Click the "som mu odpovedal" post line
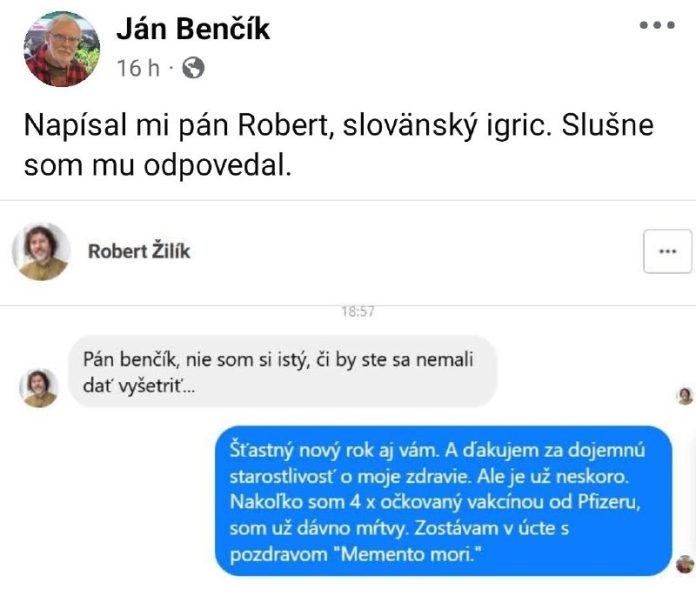Viewport: 696px width, 589px height. click(x=158, y=165)
